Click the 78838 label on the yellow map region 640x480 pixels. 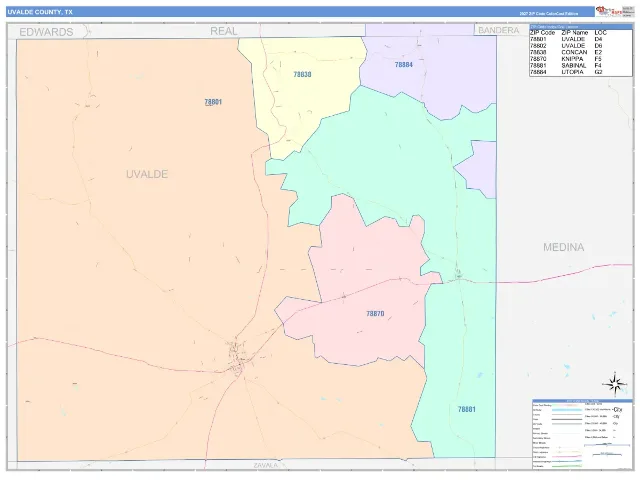click(x=302, y=74)
